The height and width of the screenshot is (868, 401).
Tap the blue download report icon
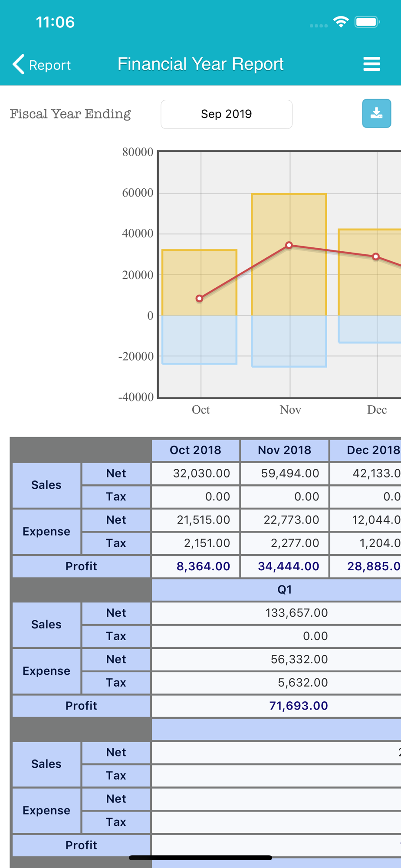377,113
